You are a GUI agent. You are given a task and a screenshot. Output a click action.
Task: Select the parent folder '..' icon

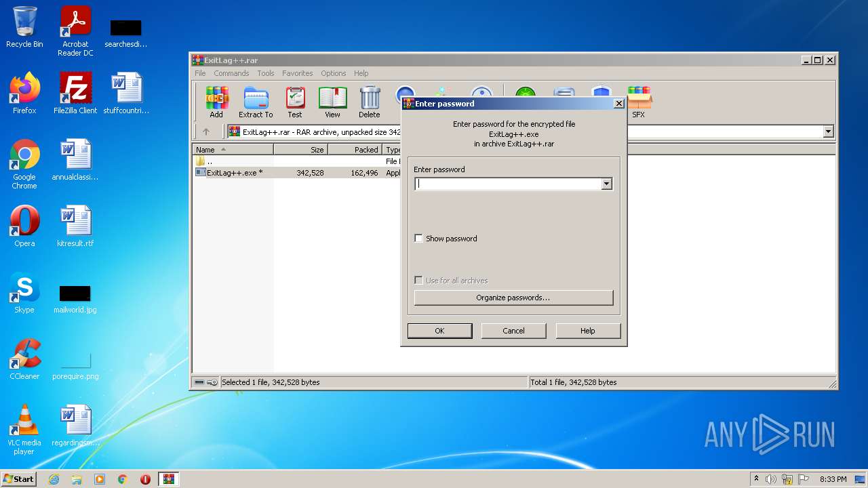(x=200, y=161)
